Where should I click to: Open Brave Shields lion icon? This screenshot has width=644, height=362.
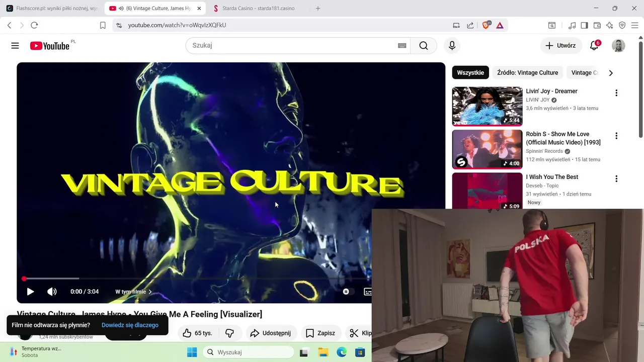[486, 25]
